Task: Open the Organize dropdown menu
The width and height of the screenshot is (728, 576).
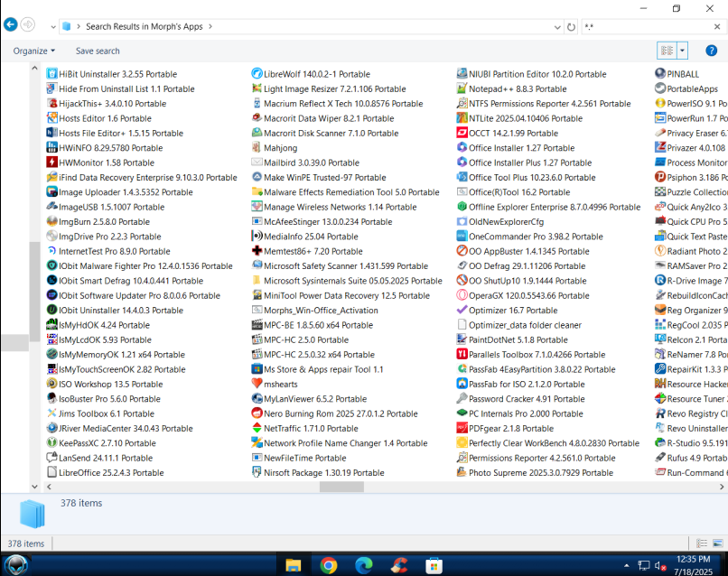Action: 34,51
